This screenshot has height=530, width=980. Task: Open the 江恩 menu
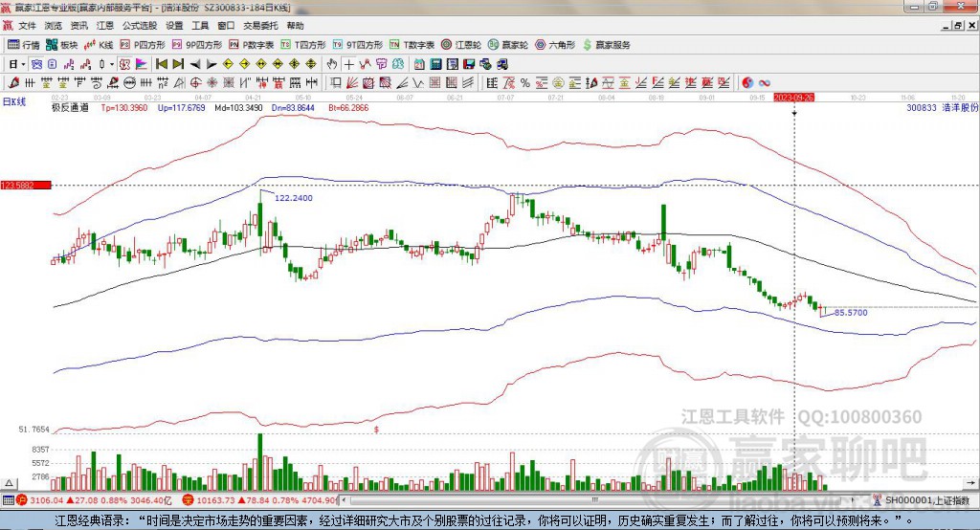click(x=105, y=26)
